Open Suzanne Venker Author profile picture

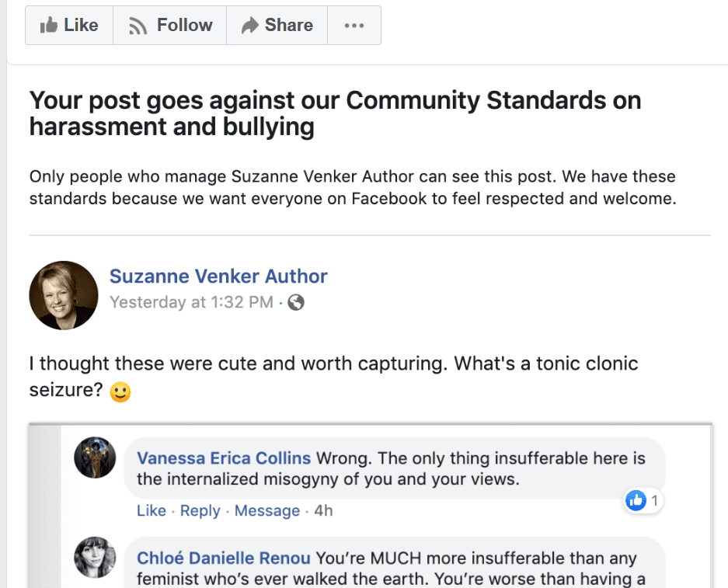tap(64, 295)
